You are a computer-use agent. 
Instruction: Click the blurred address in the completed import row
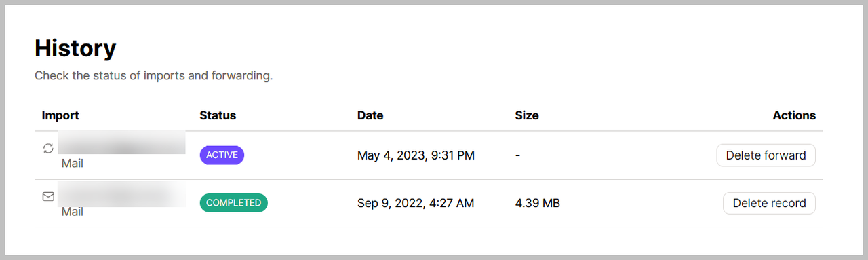pyautogui.click(x=122, y=193)
